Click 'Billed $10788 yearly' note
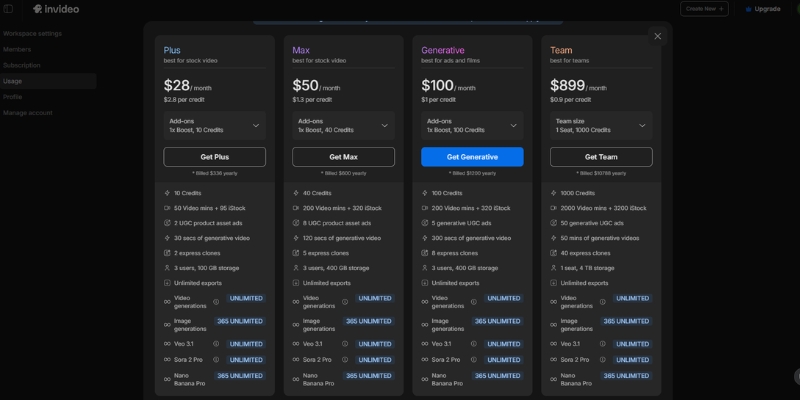800x400 pixels. [x=601, y=173]
